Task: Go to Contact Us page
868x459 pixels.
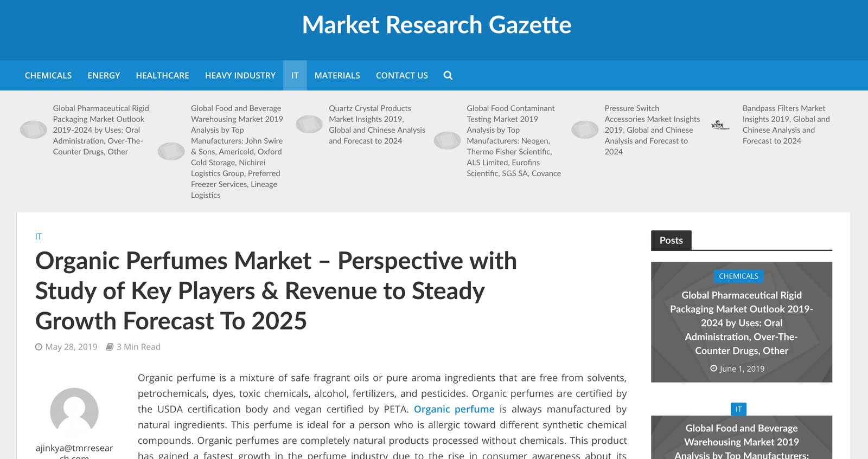Action: [x=402, y=75]
